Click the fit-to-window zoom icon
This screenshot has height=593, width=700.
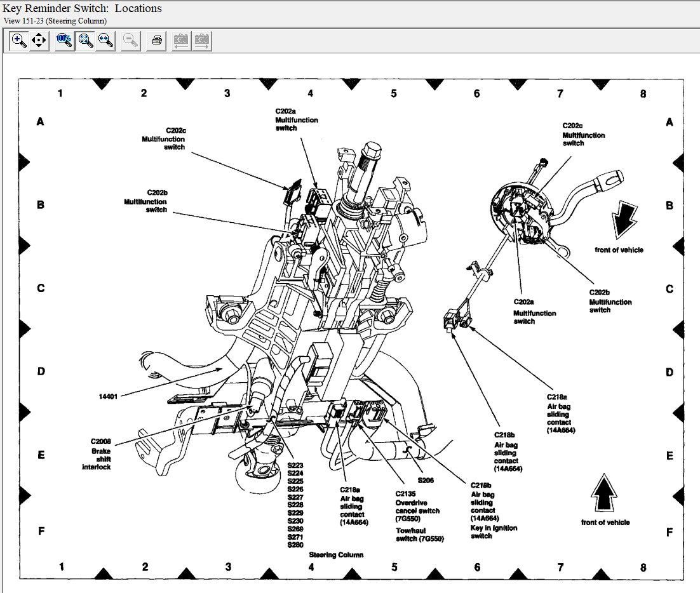tap(84, 41)
